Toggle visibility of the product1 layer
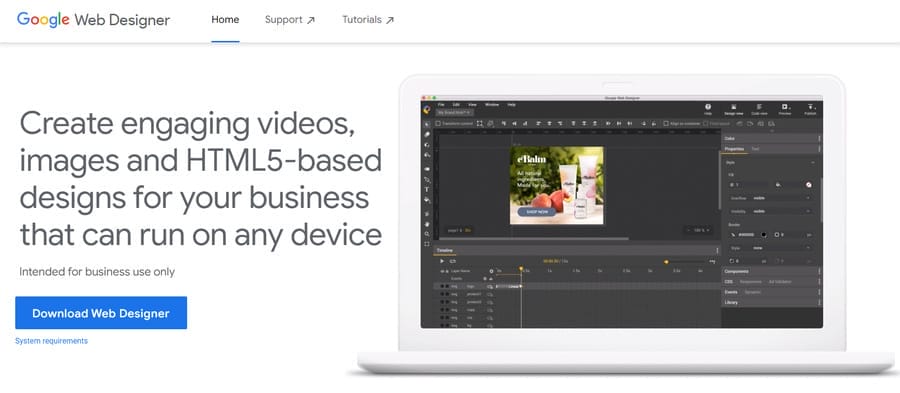900x393 pixels. 442,294
